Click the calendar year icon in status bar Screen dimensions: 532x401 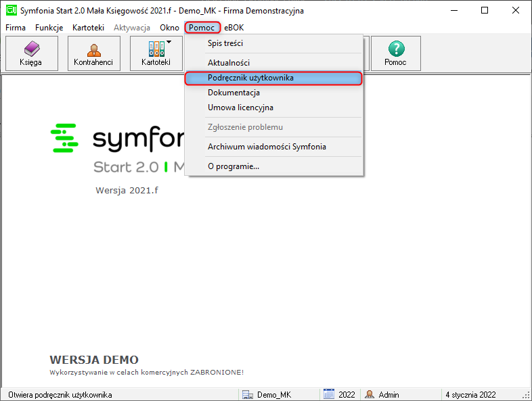(x=329, y=394)
